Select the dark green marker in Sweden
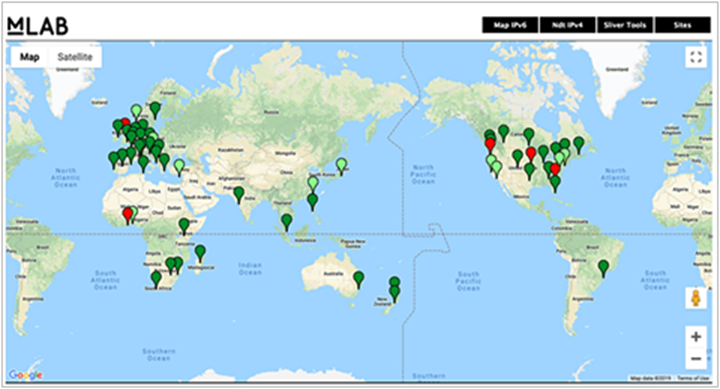Screen dimensions: 720x389 coord(155,109)
